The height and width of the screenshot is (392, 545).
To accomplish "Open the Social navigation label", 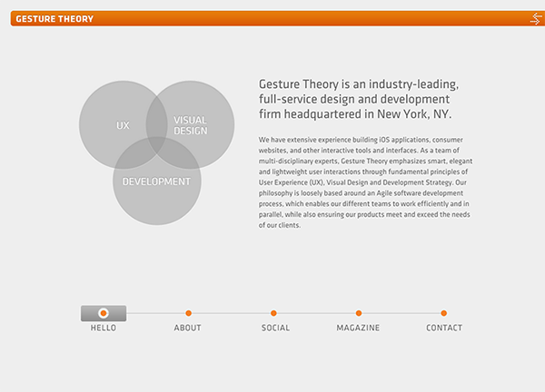I will click(275, 328).
